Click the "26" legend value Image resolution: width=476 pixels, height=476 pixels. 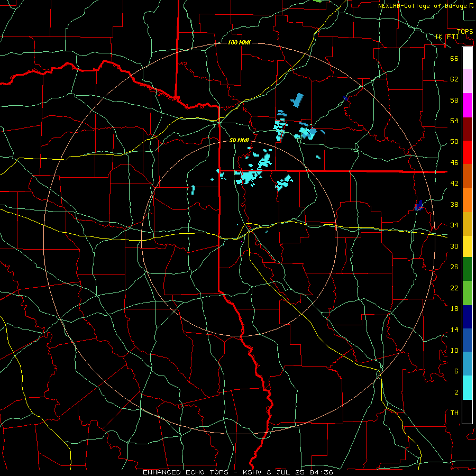[x=454, y=267]
